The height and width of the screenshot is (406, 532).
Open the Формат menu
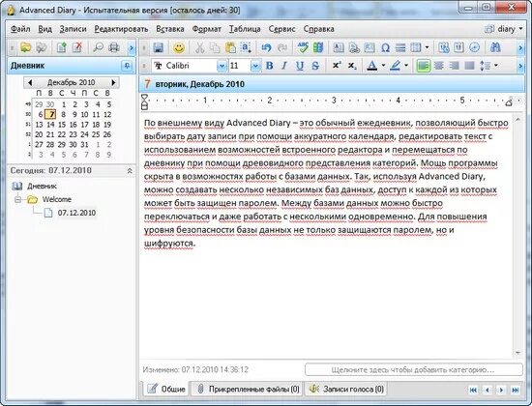tap(207, 29)
